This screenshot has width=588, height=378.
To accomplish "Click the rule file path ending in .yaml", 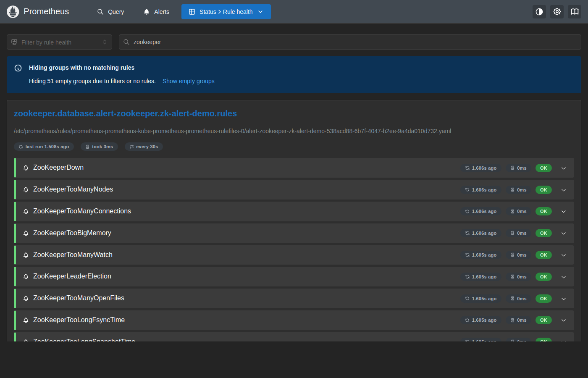I will [232, 131].
